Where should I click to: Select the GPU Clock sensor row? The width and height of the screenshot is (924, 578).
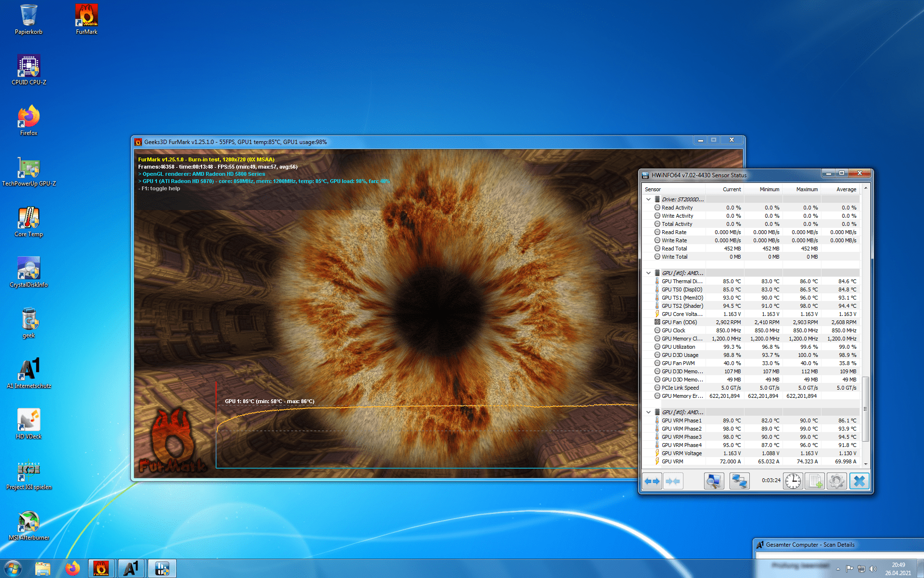pyautogui.click(x=751, y=330)
